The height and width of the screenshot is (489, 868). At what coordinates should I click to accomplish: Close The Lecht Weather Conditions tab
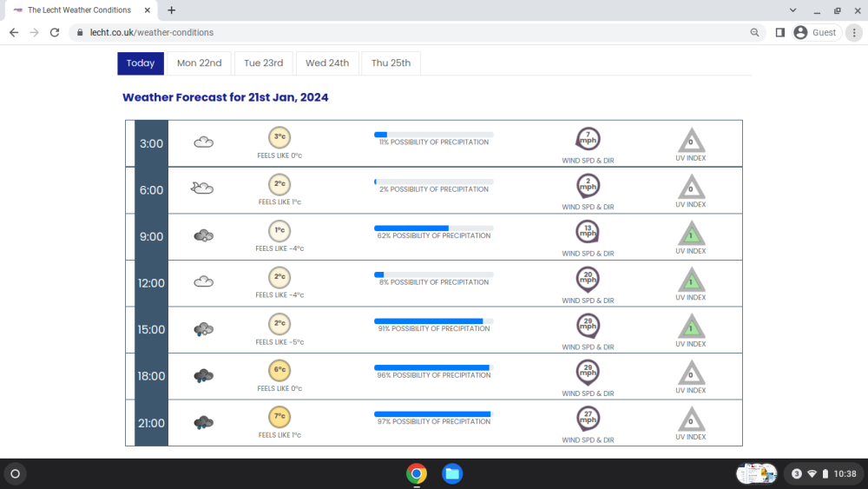148,10
